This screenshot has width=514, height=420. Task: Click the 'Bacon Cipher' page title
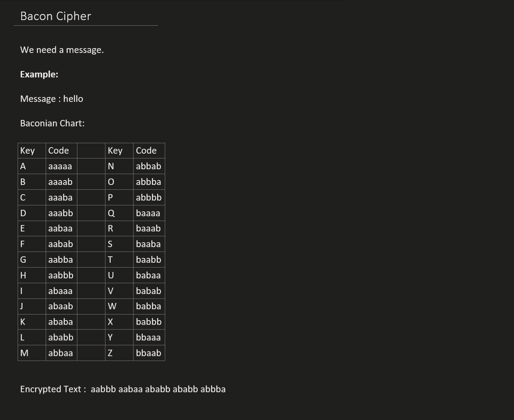pos(56,16)
